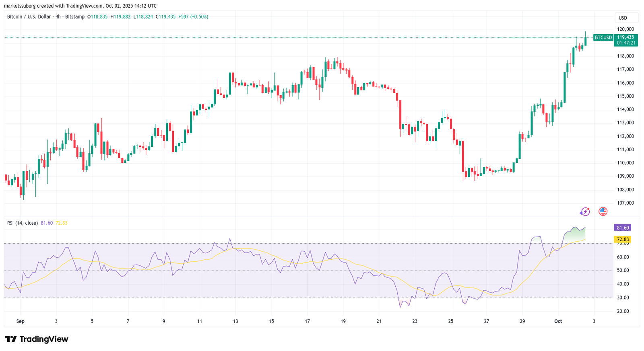Screen dimensions: 644x351
Task: Click the Sep label on time axis
Action: click(20, 321)
